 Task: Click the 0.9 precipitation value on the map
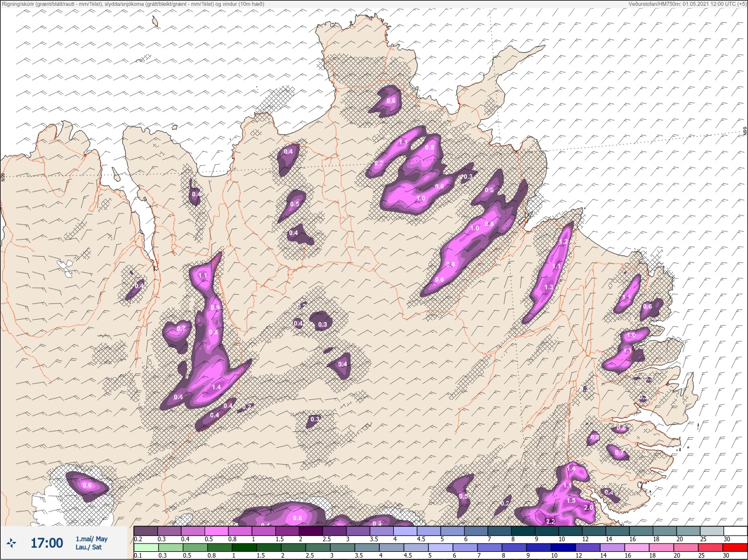pyautogui.click(x=214, y=307)
